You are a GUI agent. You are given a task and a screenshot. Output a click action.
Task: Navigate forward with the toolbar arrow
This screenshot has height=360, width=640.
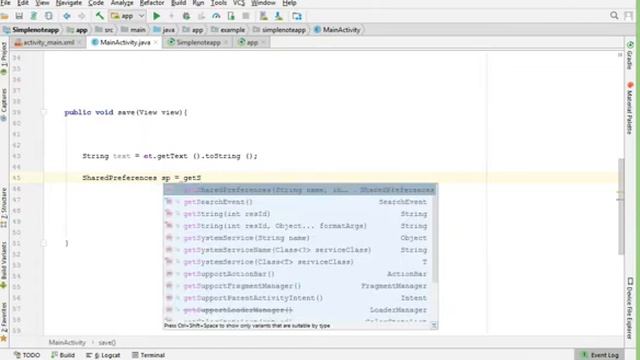click(x=82, y=16)
